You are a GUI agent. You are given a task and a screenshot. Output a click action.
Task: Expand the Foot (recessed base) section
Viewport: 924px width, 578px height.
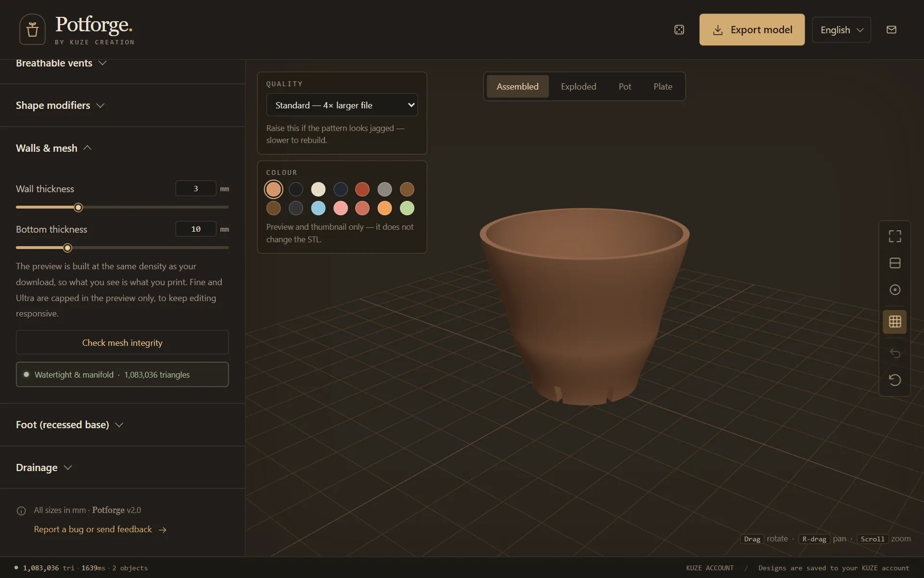[x=70, y=425]
